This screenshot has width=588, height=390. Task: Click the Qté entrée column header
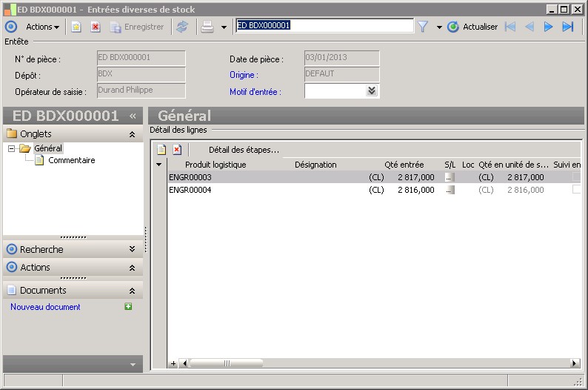[x=404, y=165]
